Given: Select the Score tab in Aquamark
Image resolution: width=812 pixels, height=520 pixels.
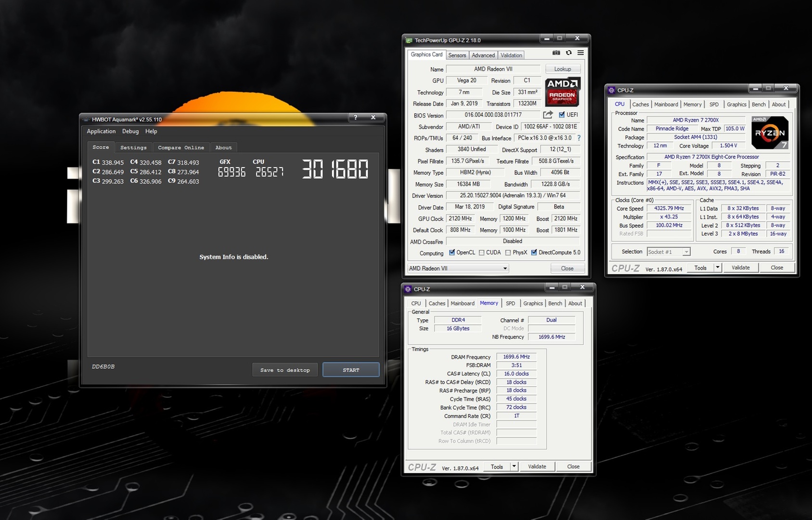Looking at the screenshot, I should click(101, 147).
